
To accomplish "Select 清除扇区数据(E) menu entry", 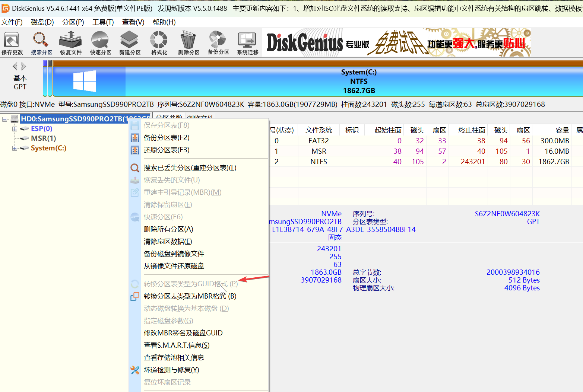I will (199, 242).
